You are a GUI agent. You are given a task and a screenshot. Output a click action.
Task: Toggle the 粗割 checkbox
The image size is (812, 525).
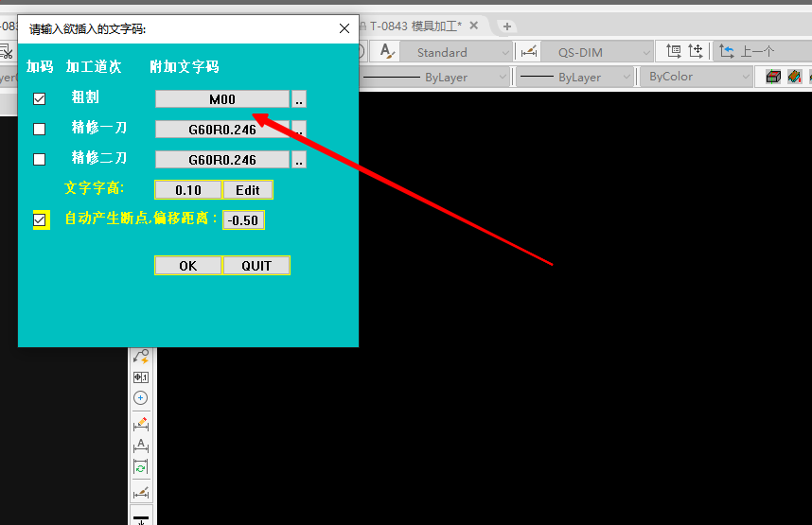click(x=40, y=99)
